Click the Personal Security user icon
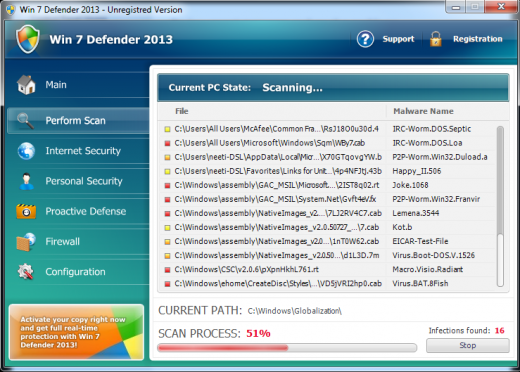Image resolution: width=520 pixels, height=372 pixels. coord(26,181)
